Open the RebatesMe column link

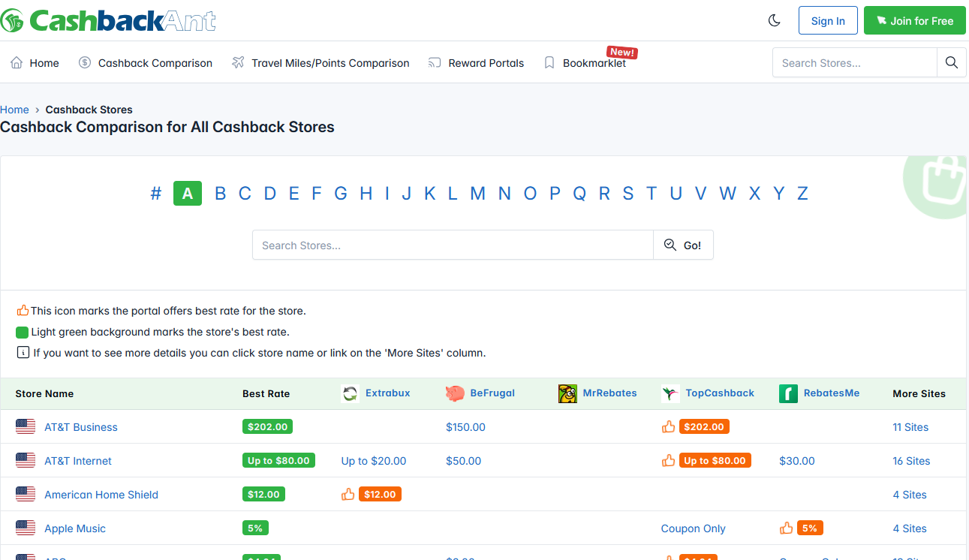tap(832, 393)
